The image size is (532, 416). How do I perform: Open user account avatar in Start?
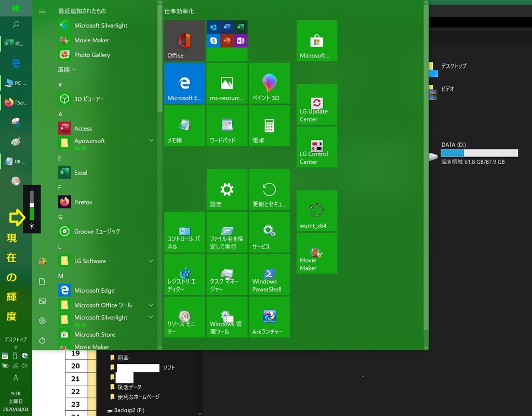pos(42,262)
